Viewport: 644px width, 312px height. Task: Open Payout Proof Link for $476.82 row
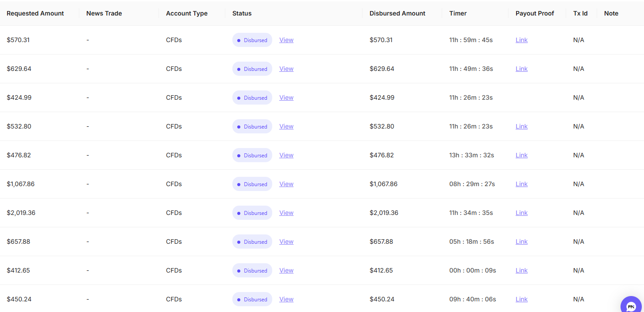(521, 155)
